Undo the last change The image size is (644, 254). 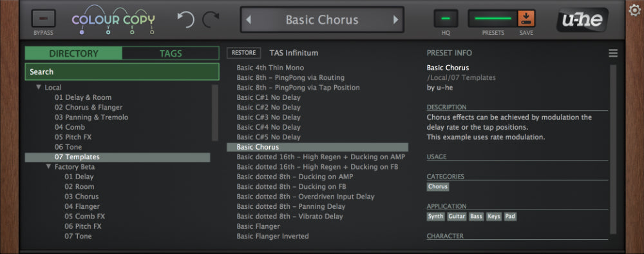click(x=185, y=19)
